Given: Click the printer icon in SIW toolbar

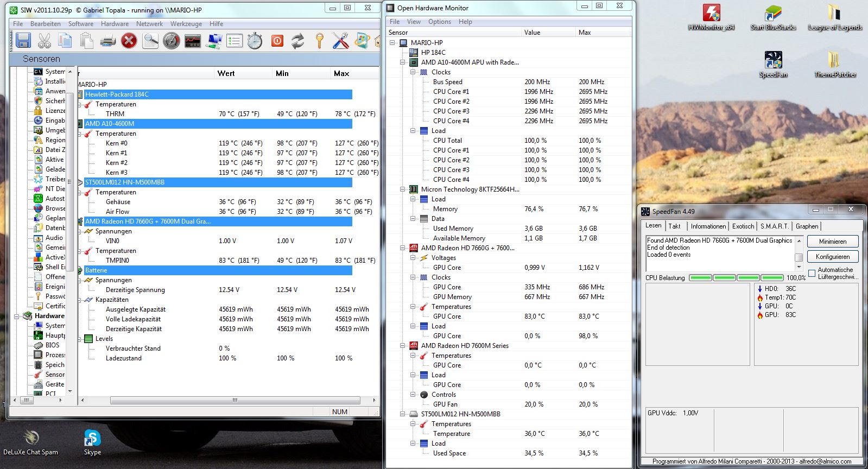Looking at the screenshot, I should click(107, 40).
